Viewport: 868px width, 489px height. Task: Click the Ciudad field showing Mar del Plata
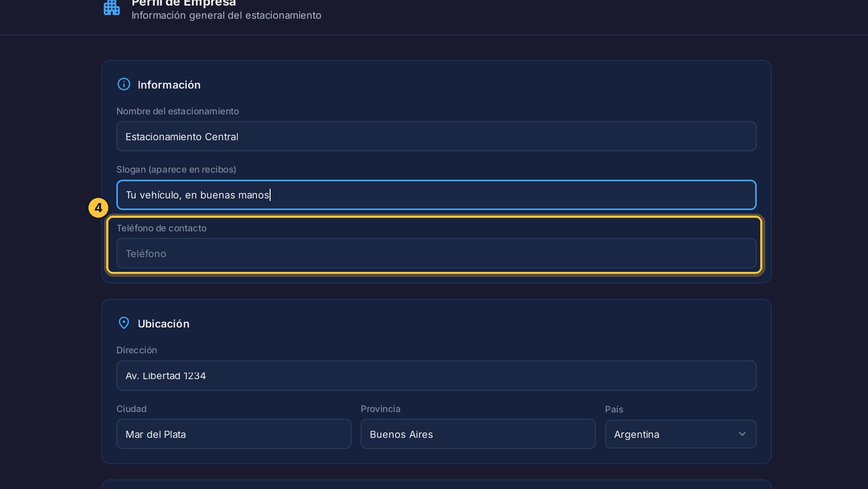pos(234,434)
